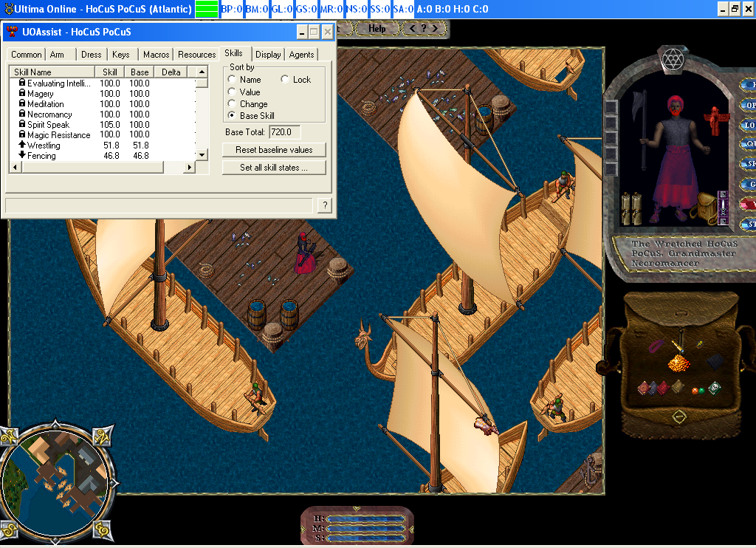Screen dimensions: 756x548
Task: Pick the spyglass in the backpack
Action: click(678, 346)
